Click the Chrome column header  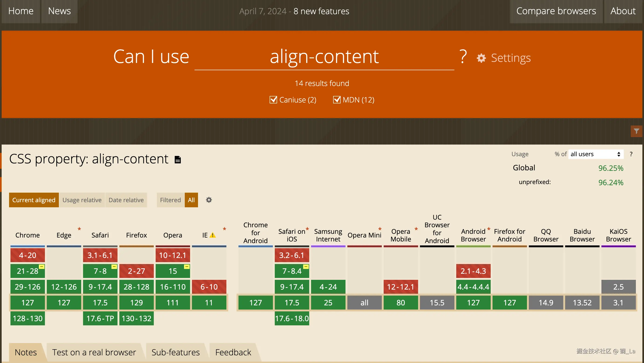point(27,235)
